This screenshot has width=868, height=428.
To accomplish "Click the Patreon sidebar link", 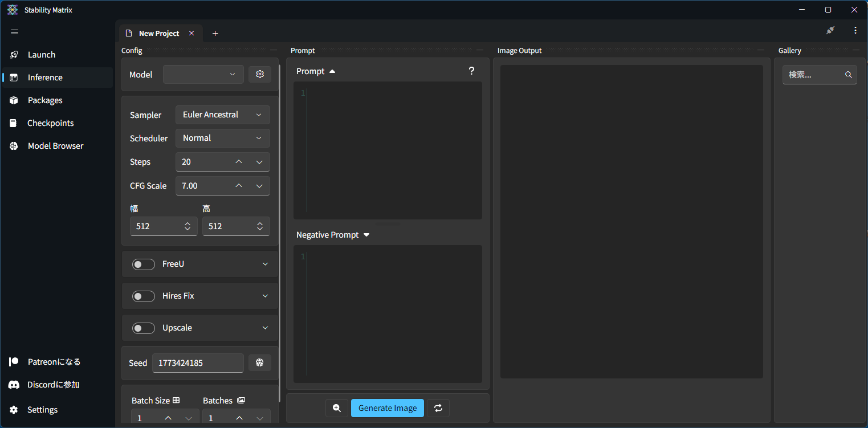I will tap(57, 362).
